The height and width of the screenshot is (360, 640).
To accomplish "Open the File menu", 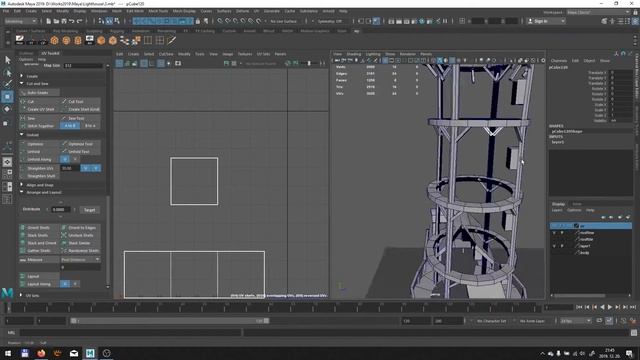I will tap(6, 11).
